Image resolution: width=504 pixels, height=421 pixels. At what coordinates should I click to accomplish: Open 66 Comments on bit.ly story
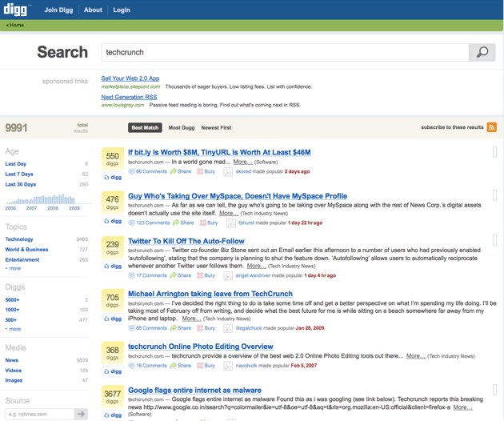click(x=148, y=171)
